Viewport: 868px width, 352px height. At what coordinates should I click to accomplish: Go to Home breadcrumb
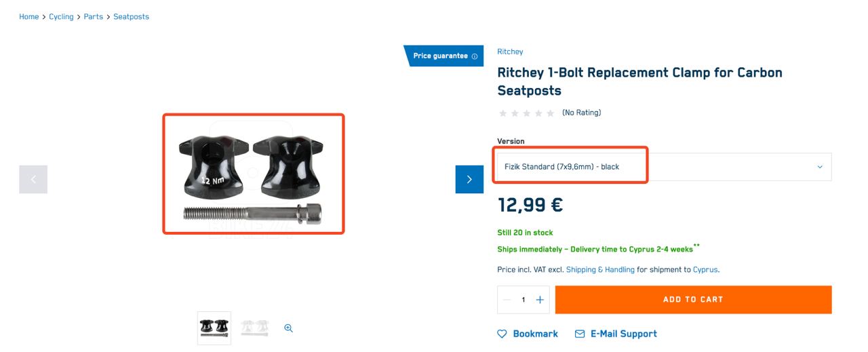[x=29, y=17]
